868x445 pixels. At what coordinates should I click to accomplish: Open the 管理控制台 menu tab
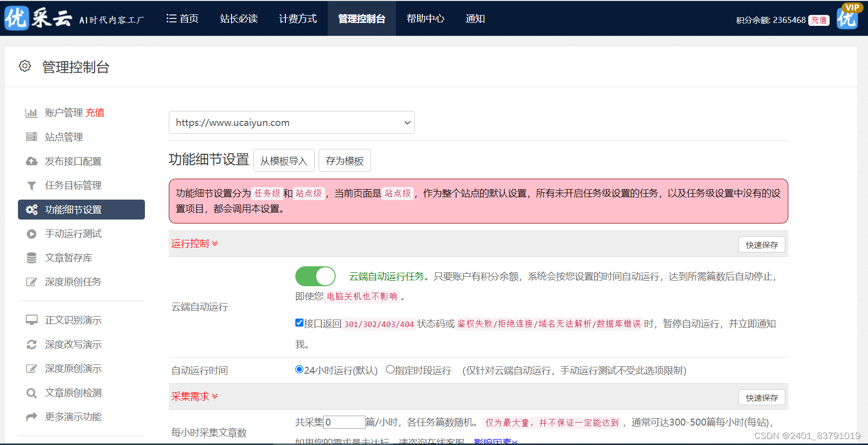[x=362, y=18]
